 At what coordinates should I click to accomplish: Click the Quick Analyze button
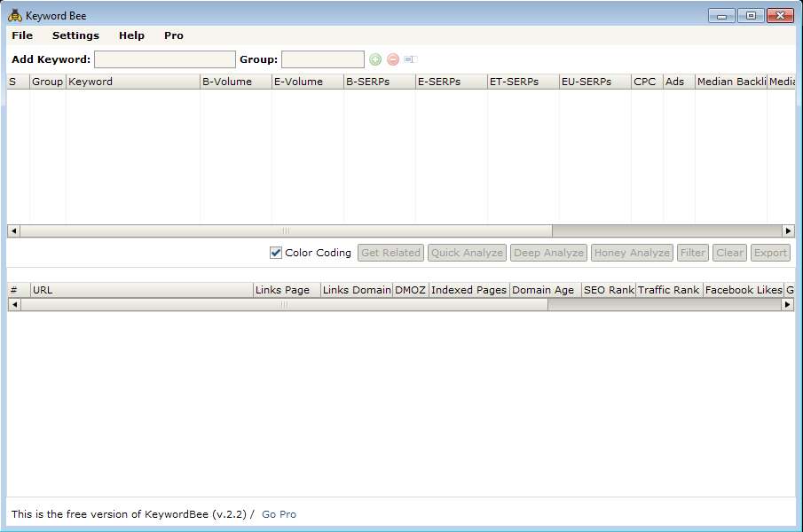click(x=467, y=253)
